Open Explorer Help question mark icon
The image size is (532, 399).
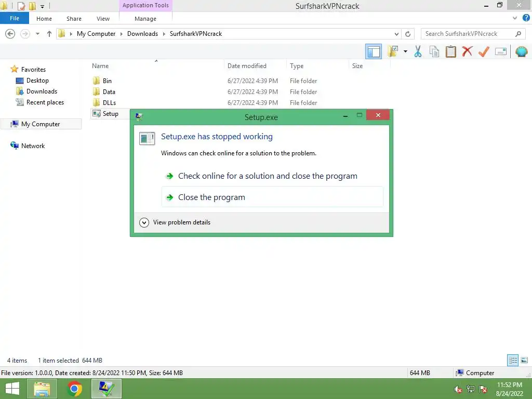[526, 18]
